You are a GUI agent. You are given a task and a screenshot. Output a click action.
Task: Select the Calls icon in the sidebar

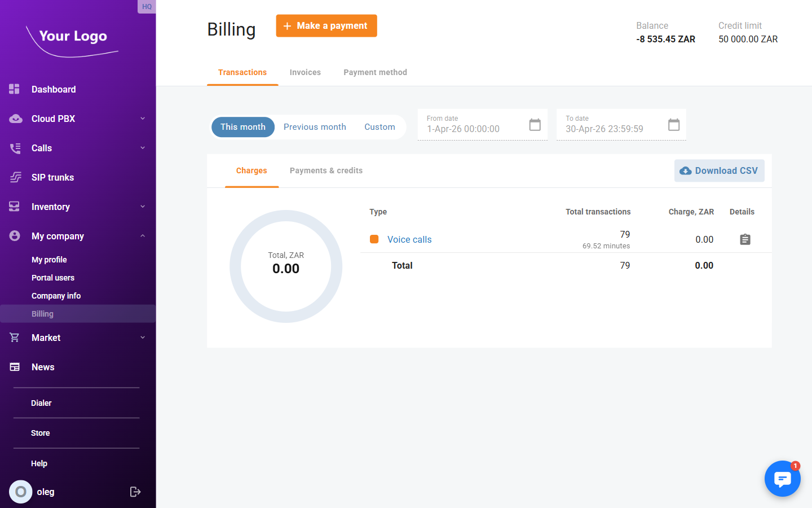click(15, 148)
